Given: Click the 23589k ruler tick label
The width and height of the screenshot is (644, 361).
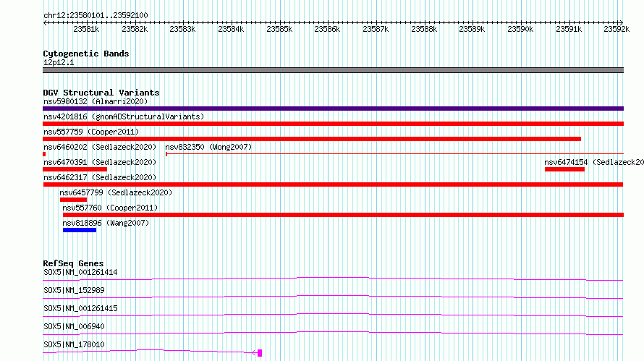Looking at the screenshot, I should coord(472,29).
